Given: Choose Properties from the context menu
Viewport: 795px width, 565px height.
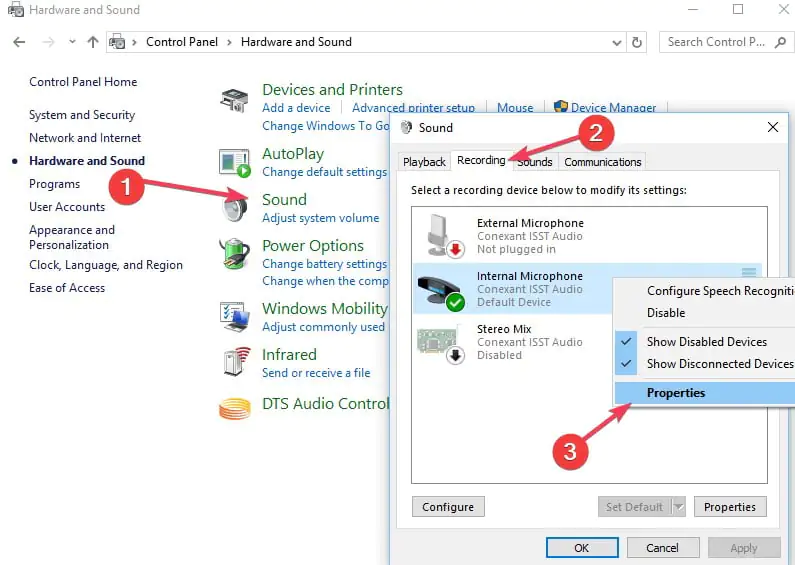Looking at the screenshot, I should 676,393.
